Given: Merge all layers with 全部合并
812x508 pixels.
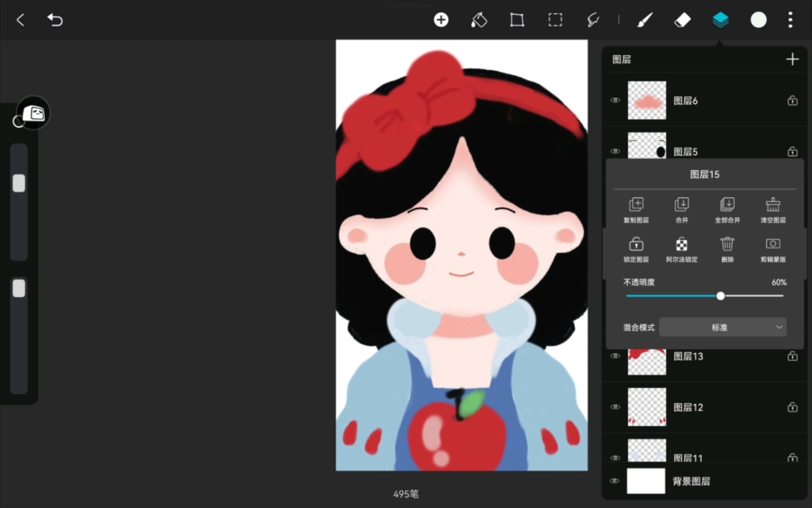Looking at the screenshot, I should [x=727, y=210].
